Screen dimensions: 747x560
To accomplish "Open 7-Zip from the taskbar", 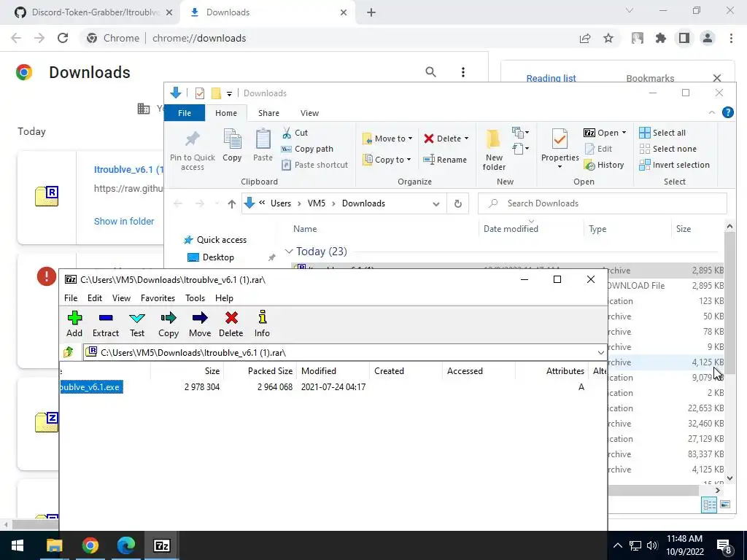I will [161, 545].
